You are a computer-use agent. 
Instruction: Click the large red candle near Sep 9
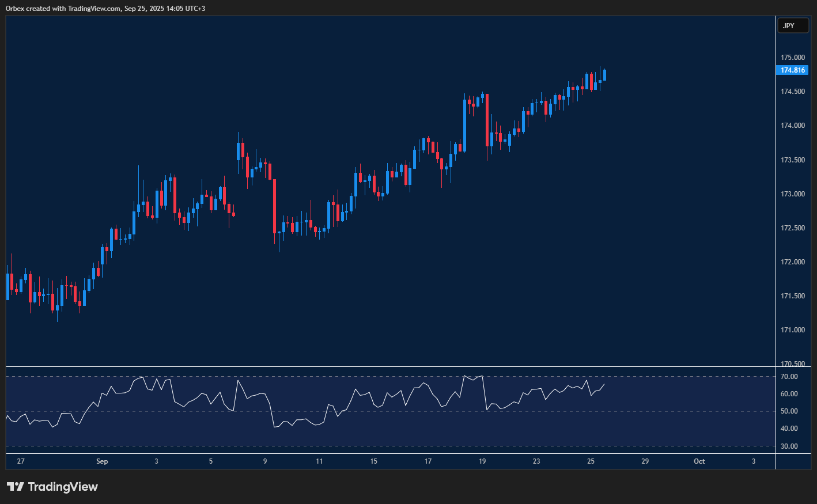(274, 204)
